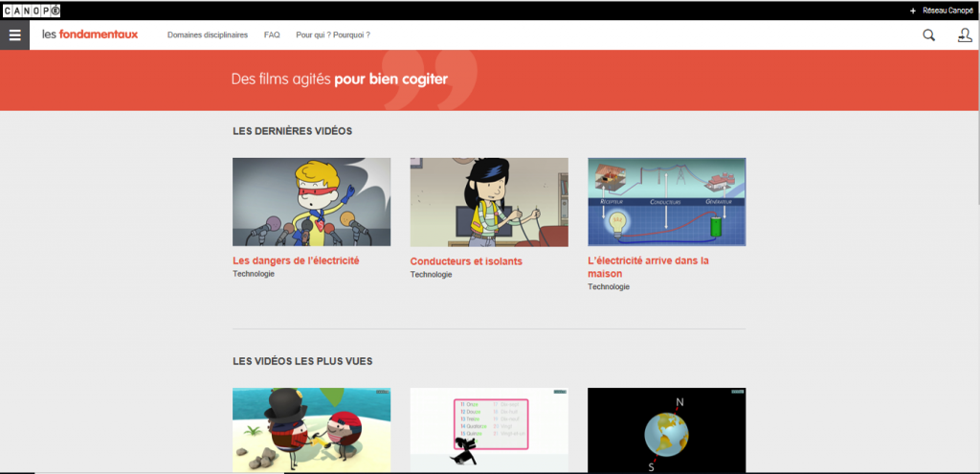The width and height of the screenshot is (980, 474).
Task: Click the Canopé logo
Action: tap(33, 11)
